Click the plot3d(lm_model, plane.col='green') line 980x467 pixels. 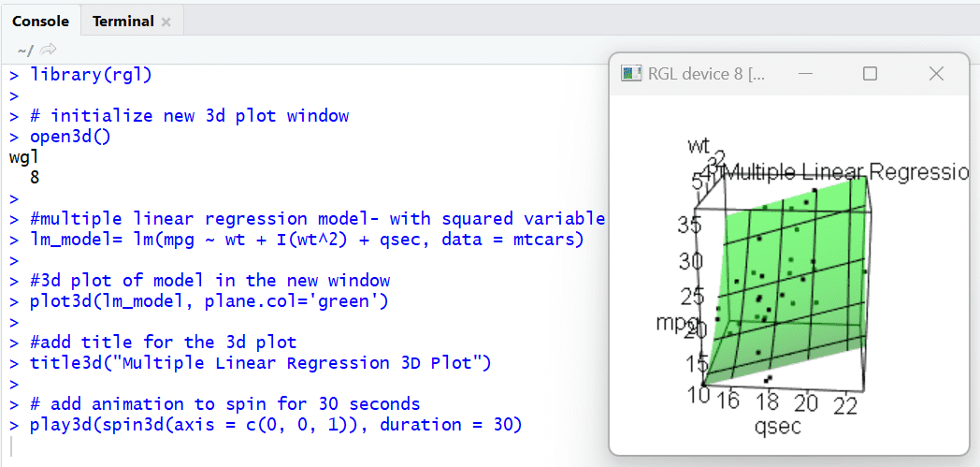click(209, 301)
